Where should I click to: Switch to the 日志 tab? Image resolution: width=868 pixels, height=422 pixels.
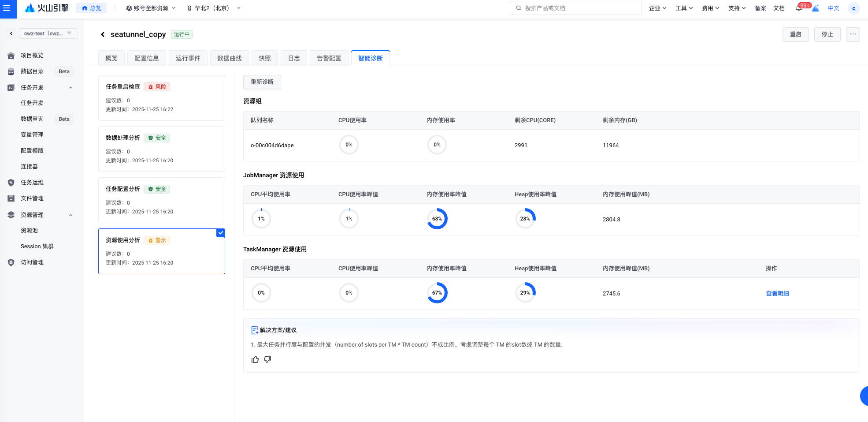click(x=293, y=58)
